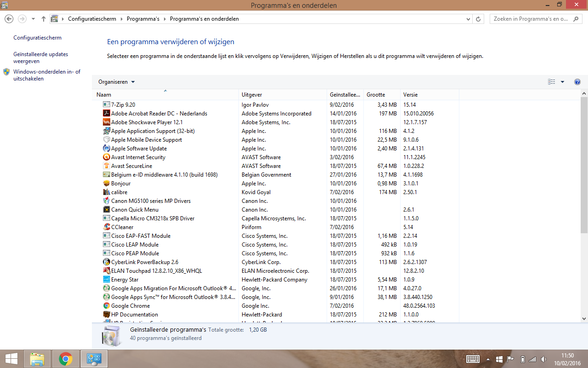Click the Belgian Government publisher cell
Image resolution: width=588 pixels, height=368 pixels.
pyautogui.click(x=266, y=175)
